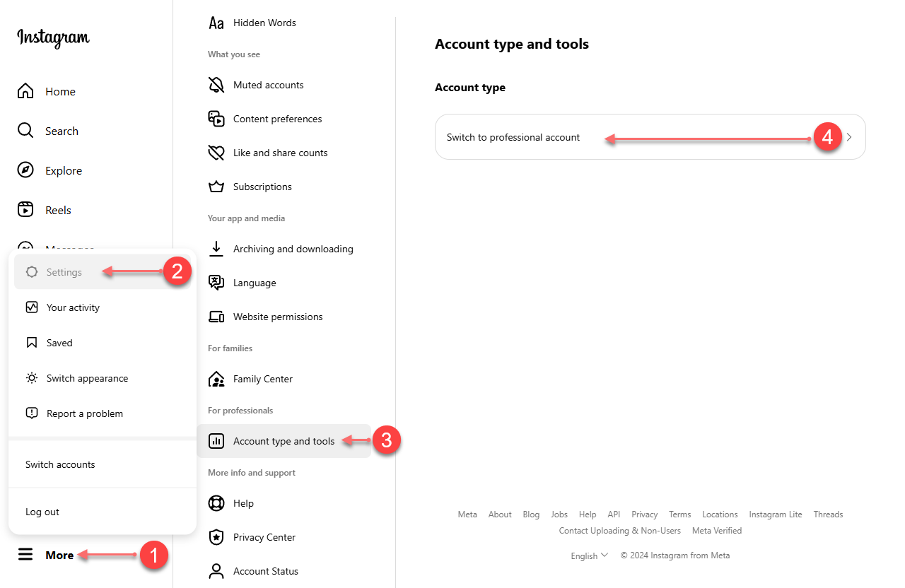The width and height of the screenshot is (905, 588).
Task: Open Reels label in sidebar
Action: click(x=58, y=210)
